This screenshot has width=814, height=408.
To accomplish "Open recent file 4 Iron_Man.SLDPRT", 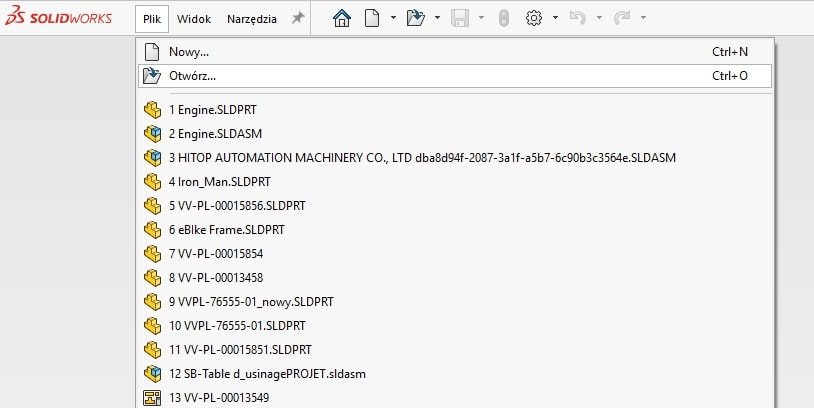I will coord(455,182).
